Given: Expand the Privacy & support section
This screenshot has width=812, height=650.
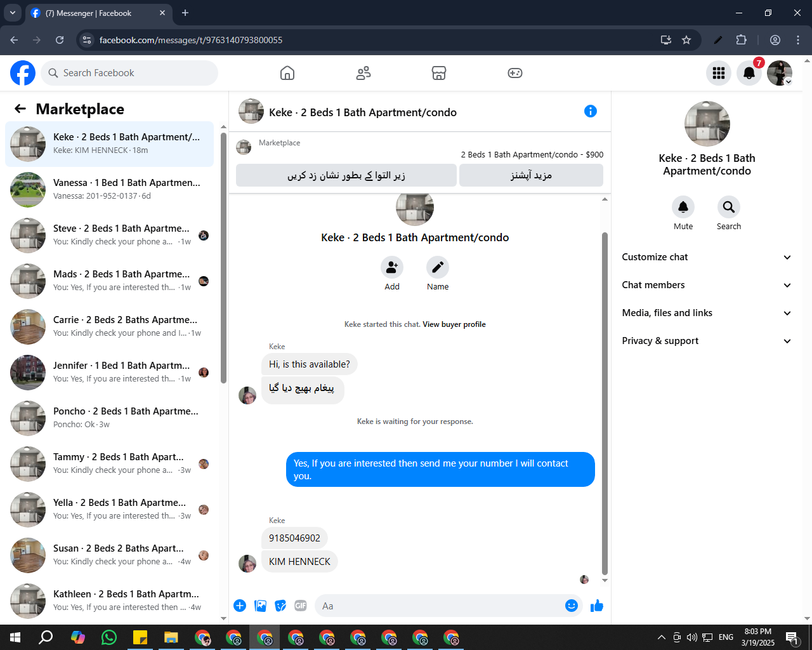Looking at the screenshot, I should pos(707,341).
